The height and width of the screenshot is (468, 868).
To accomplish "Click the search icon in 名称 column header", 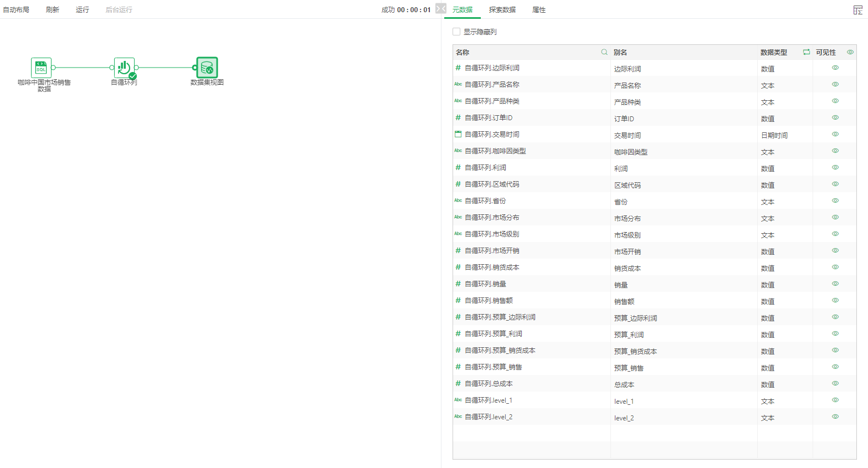I will pyautogui.click(x=604, y=52).
